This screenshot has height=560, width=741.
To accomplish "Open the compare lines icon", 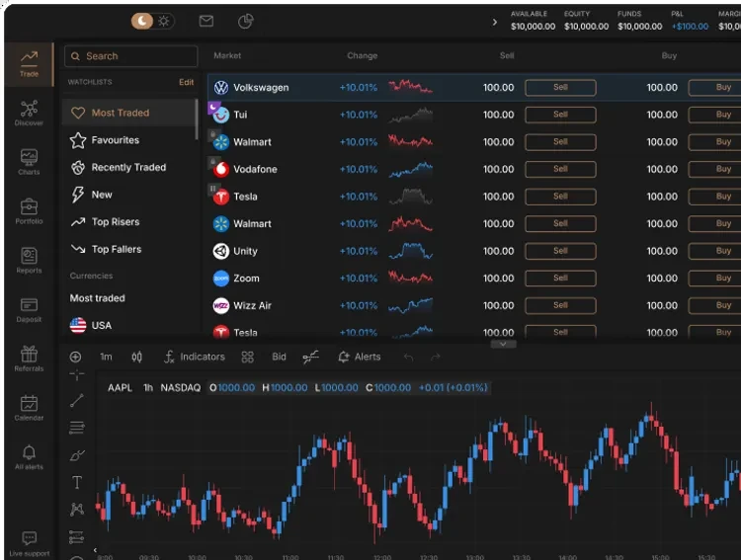I will pos(310,357).
